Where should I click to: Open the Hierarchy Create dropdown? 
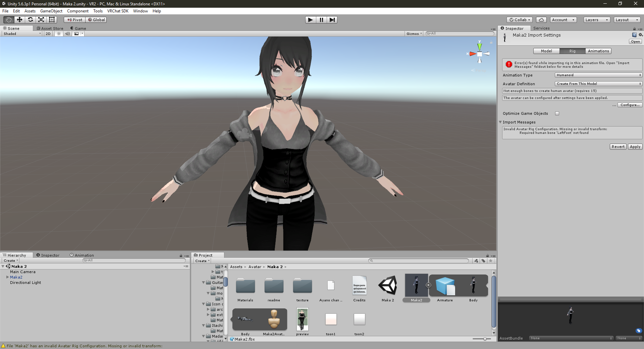click(x=11, y=261)
